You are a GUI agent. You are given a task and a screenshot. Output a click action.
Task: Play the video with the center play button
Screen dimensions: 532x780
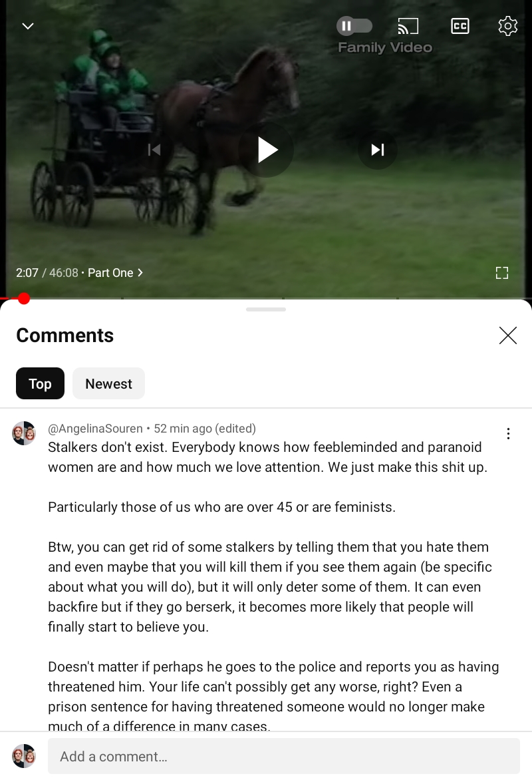tap(266, 150)
